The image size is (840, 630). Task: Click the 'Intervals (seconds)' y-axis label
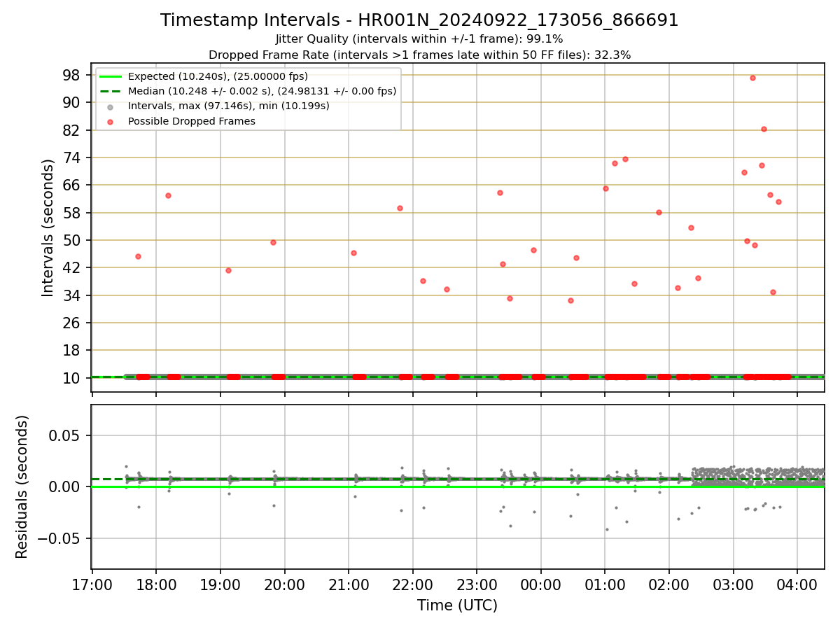coord(48,227)
